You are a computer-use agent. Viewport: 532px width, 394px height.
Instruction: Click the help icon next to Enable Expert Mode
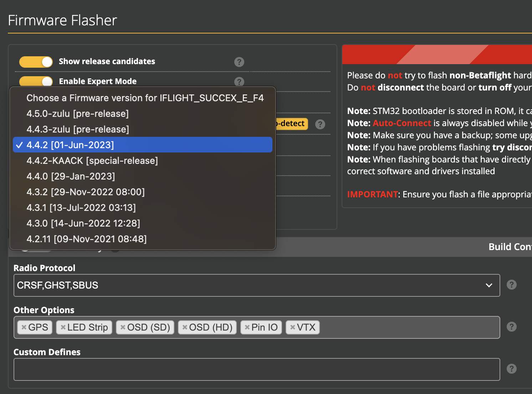(239, 82)
